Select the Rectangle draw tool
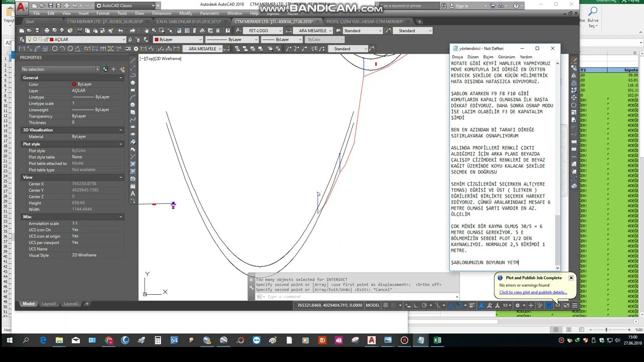 click(x=132, y=89)
